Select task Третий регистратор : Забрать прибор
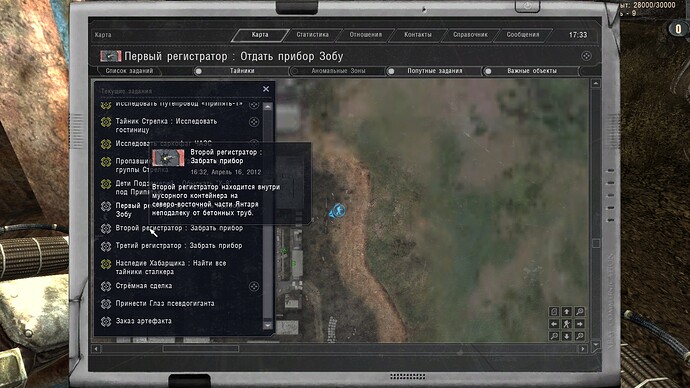The image size is (690, 388). pos(179,245)
